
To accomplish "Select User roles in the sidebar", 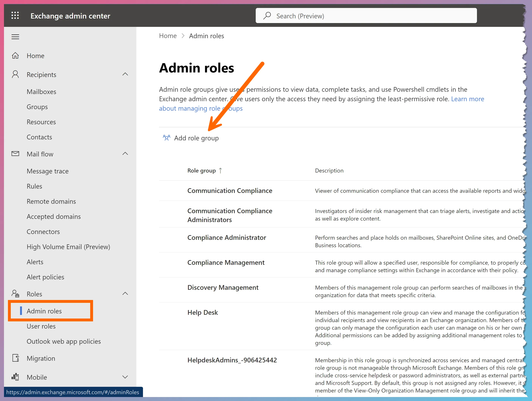I will (x=41, y=326).
